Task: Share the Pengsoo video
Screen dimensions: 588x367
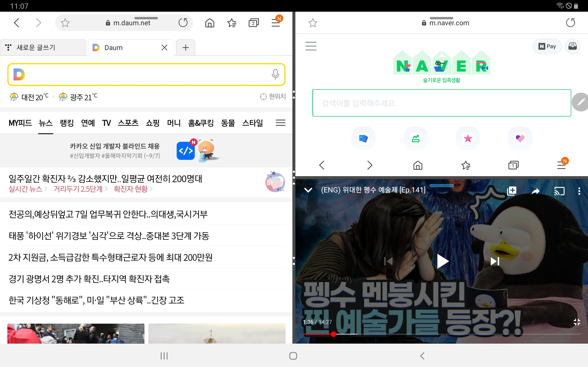Action: click(536, 191)
